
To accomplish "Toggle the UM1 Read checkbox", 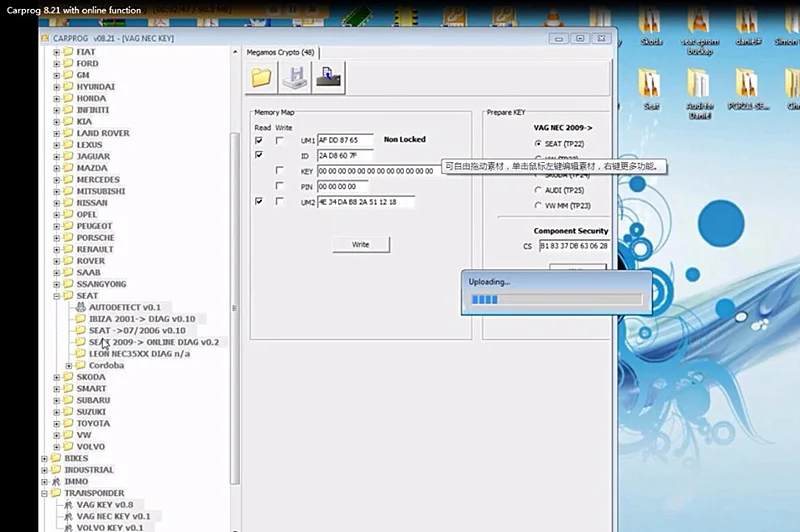I will (x=259, y=140).
